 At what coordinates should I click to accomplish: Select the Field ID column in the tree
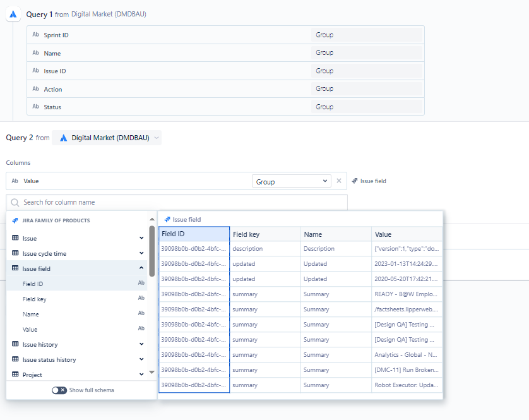77,284
